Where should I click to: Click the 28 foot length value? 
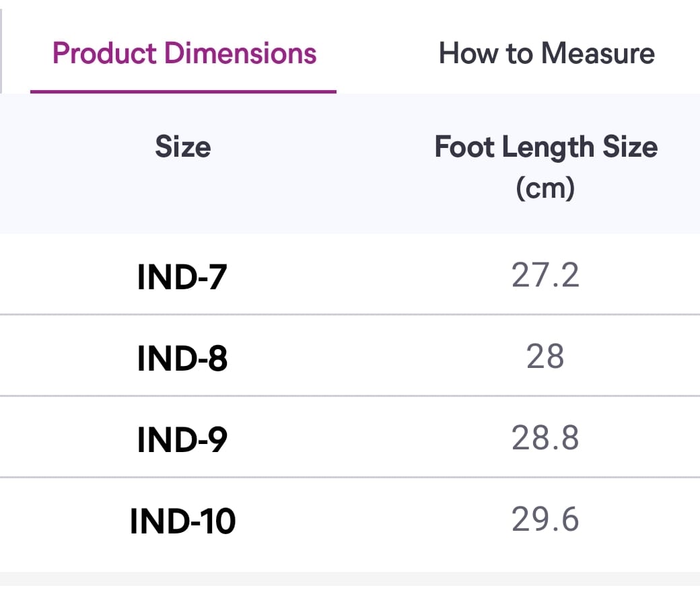pyautogui.click(x=545, y=357)
